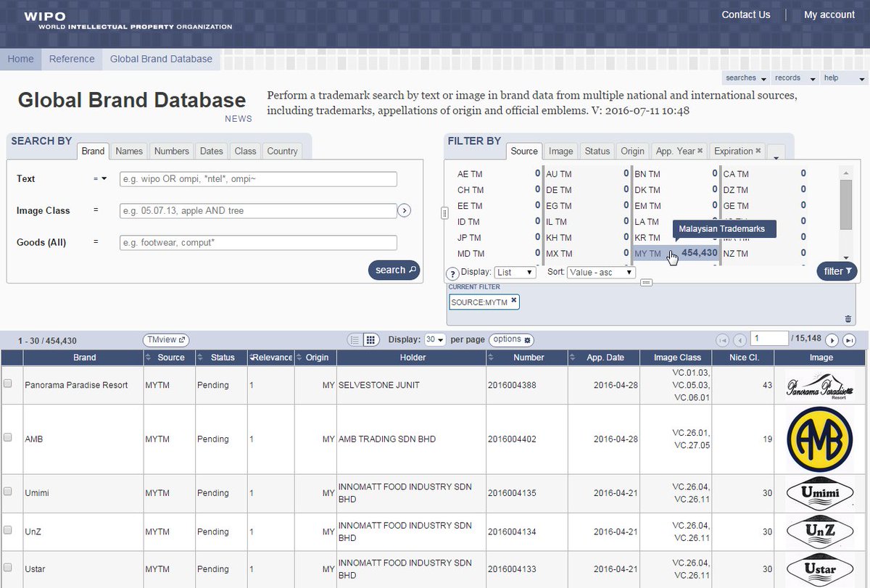The image size is (870, 588).
Task: Go to the Home navigation item
Action: 20,59
